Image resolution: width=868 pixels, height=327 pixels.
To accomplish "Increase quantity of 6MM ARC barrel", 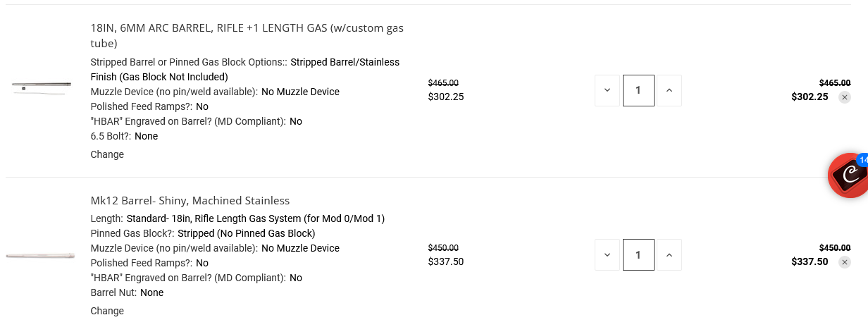I will coord(669,90).
